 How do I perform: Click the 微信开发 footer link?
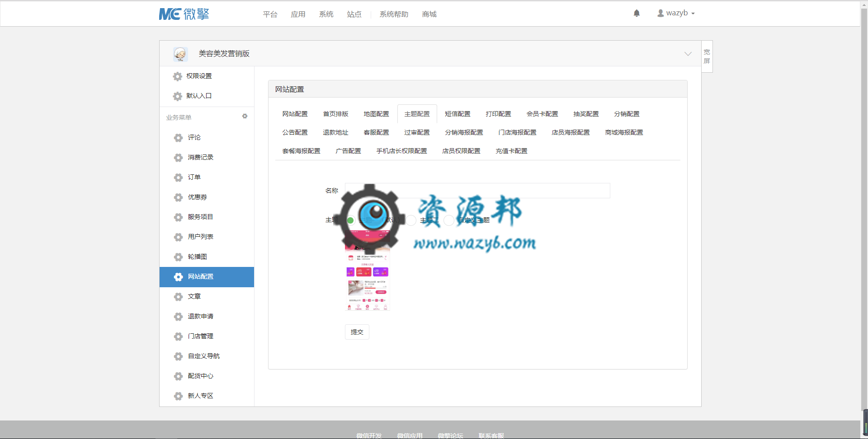click(369, 435)
